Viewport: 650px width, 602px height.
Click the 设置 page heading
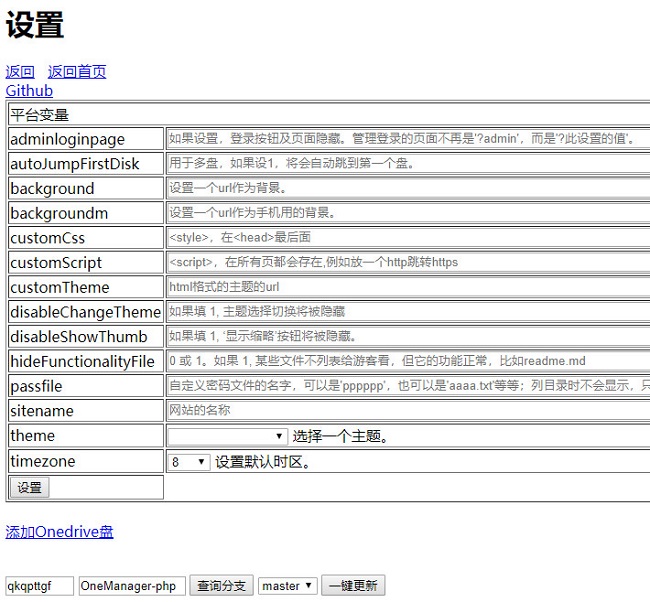35,25
